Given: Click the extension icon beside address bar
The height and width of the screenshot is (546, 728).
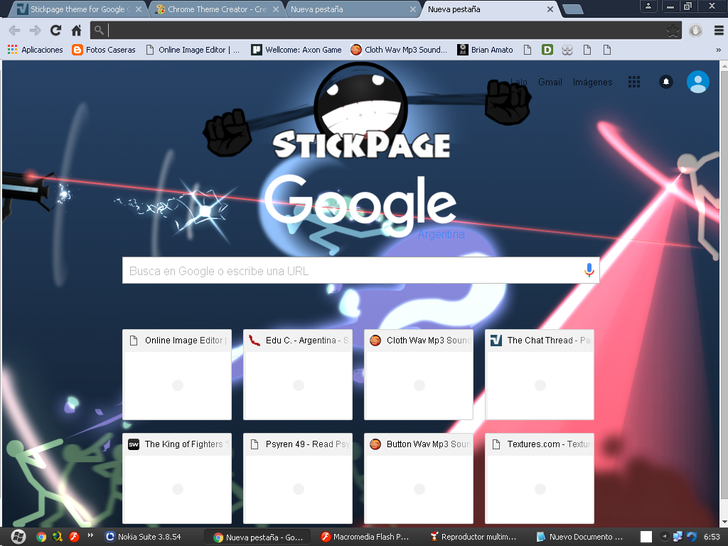Looking at the screenshot, I should click(x=695, y=31).
